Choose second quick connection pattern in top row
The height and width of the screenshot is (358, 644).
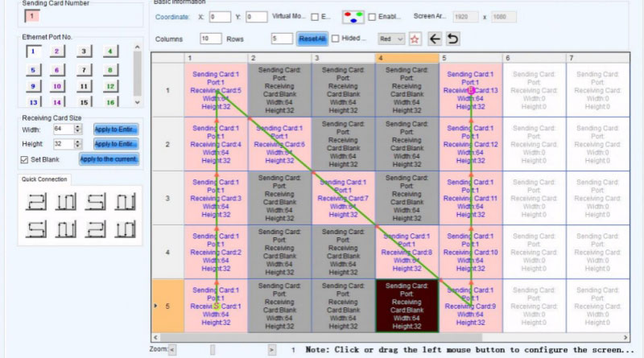point(66,202)
